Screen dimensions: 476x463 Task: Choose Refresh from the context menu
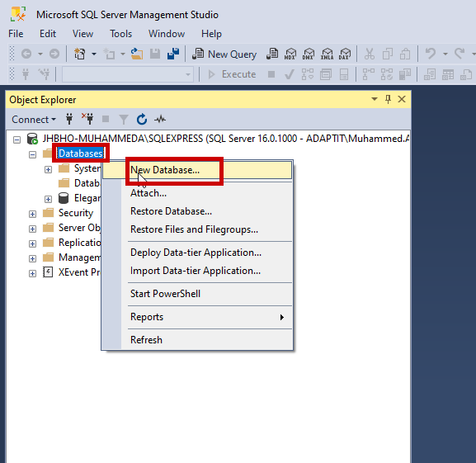click(197, 340)
